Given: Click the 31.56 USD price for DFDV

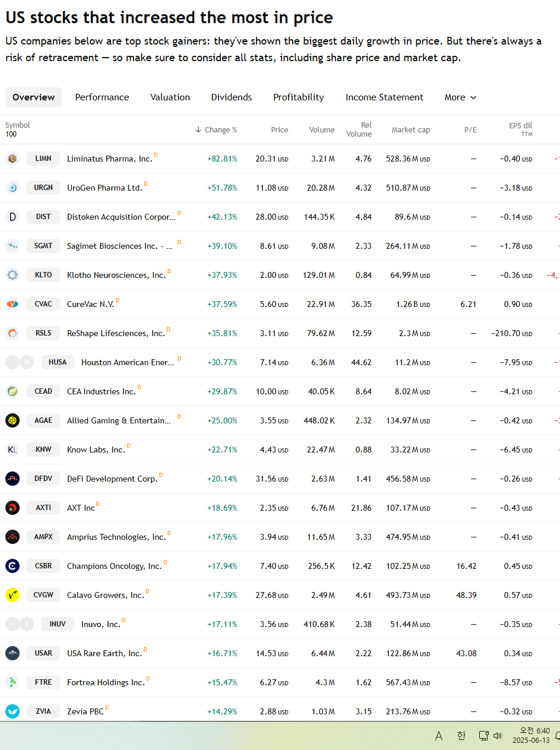Looking at the screenshot, I should (x=272, y=479).
